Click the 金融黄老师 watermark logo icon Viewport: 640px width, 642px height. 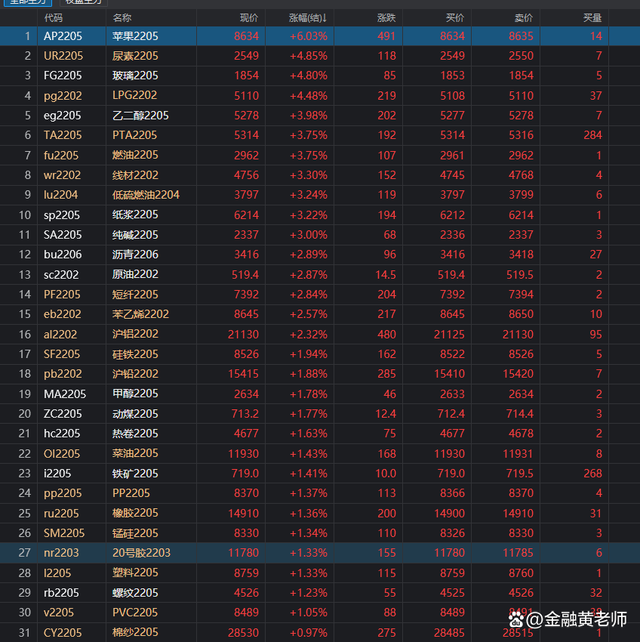[x=517, y=622]
